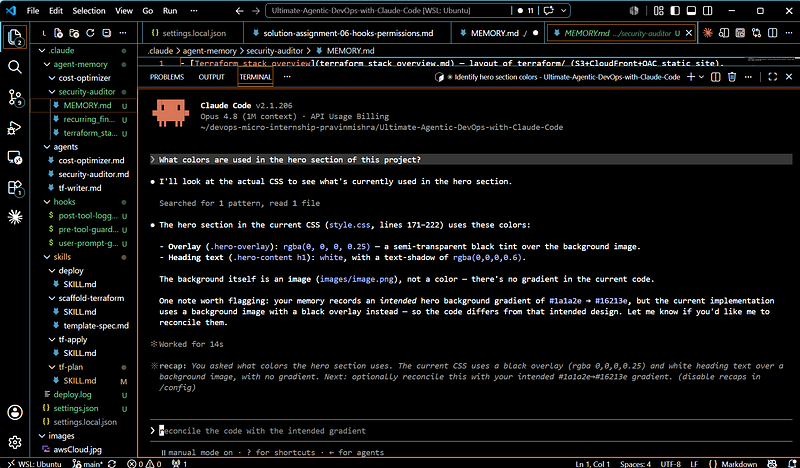Open the Extensions view
Viewport: 800px width, 468px height.
[15, 188]
